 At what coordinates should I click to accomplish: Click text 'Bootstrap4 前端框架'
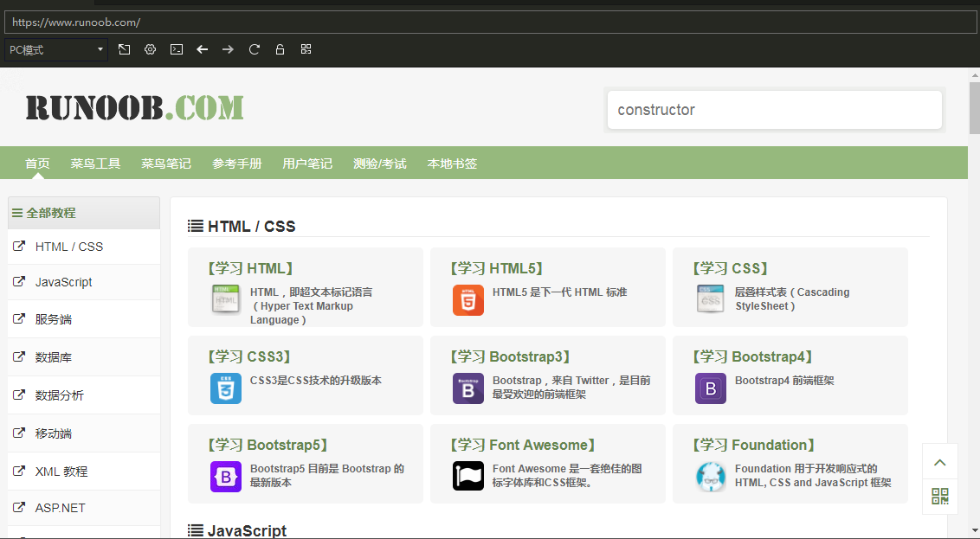click(784, 381)
